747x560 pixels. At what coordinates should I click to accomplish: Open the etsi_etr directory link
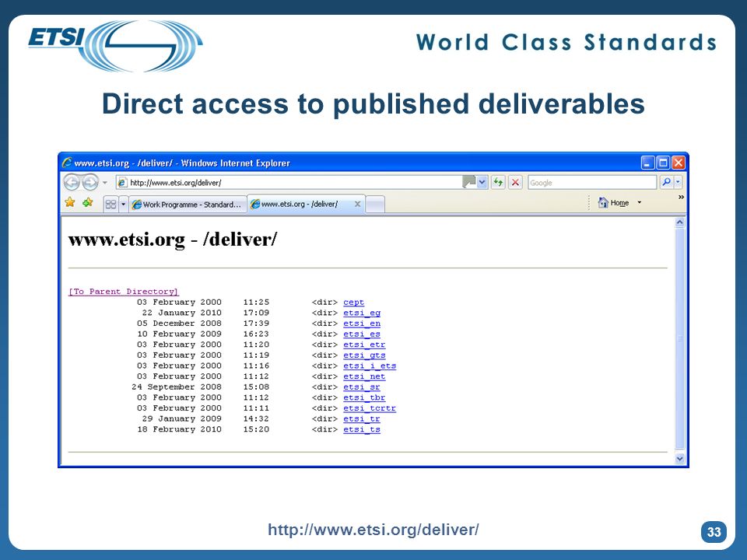coord(364,345)
